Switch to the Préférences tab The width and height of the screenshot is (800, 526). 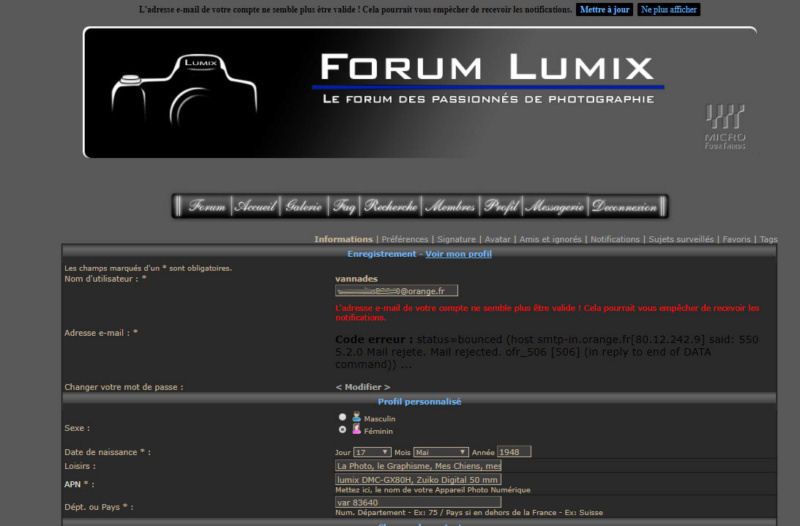(x=405, y=239)
